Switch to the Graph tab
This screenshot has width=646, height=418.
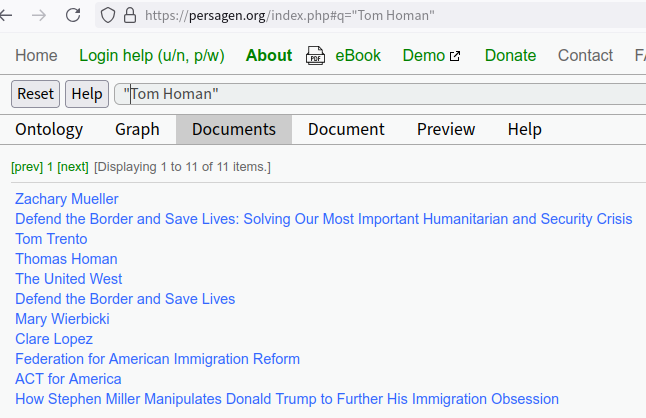click(x=137, y=129)
